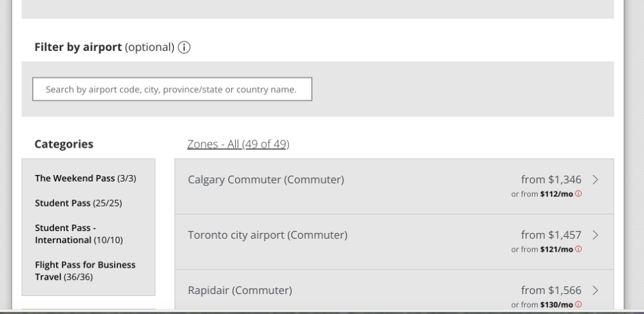Open Toronto city airport pass title
Image resolution: width=644 pixels, height=314 pixels.
coord(267,235)
